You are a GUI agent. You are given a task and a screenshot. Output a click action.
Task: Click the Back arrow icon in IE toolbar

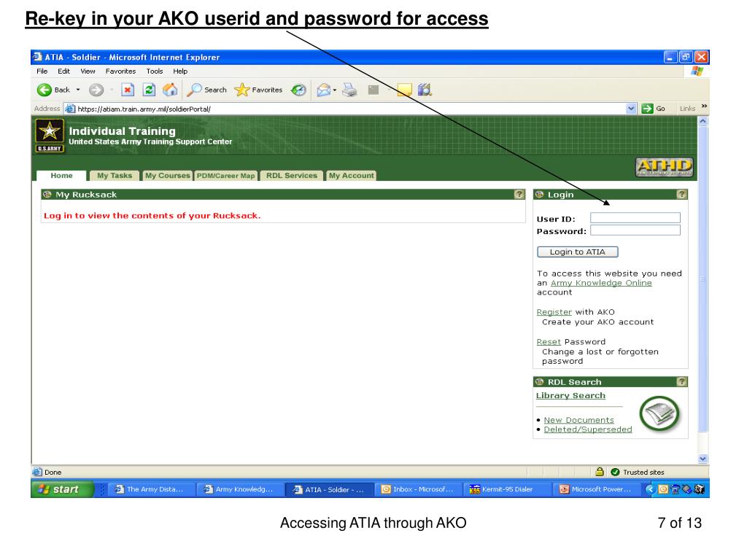pyautogui.click(x=44, y=90)
